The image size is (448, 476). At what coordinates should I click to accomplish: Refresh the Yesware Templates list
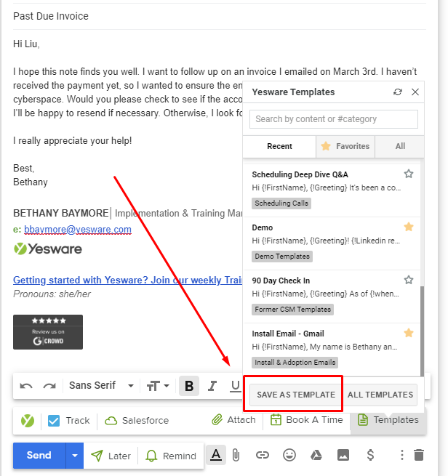click(x=397, y=92)
